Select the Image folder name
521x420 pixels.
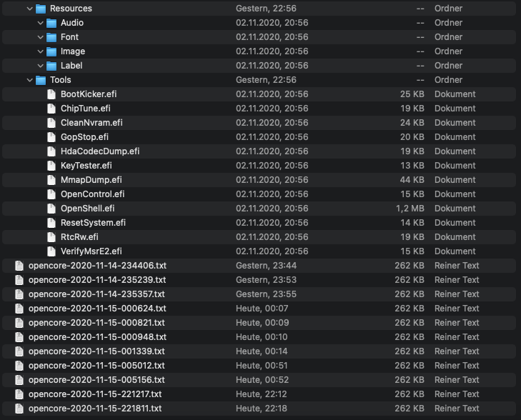(73, 51)
